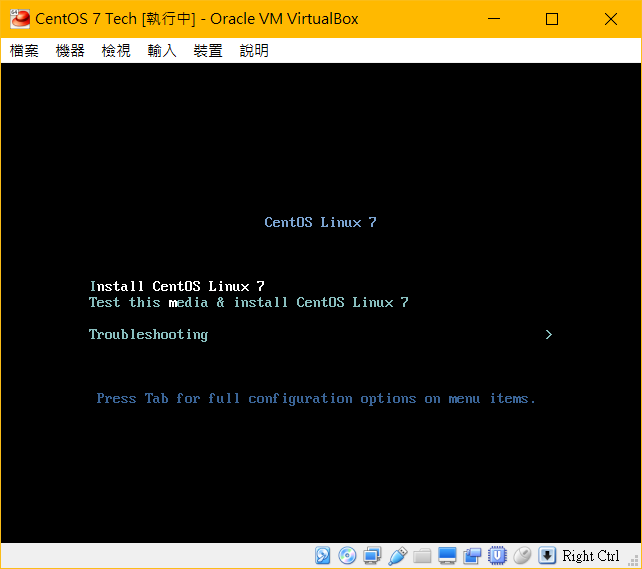
Task: Click the keyboard capture arrow icon
Action: coord(547,556)
